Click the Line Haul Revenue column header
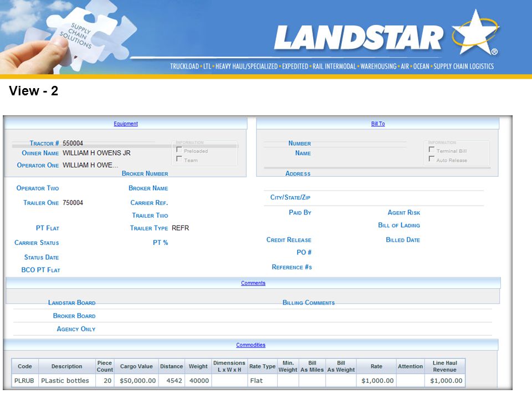The width and height of the screenshot is (532, 399). [445, 366]
